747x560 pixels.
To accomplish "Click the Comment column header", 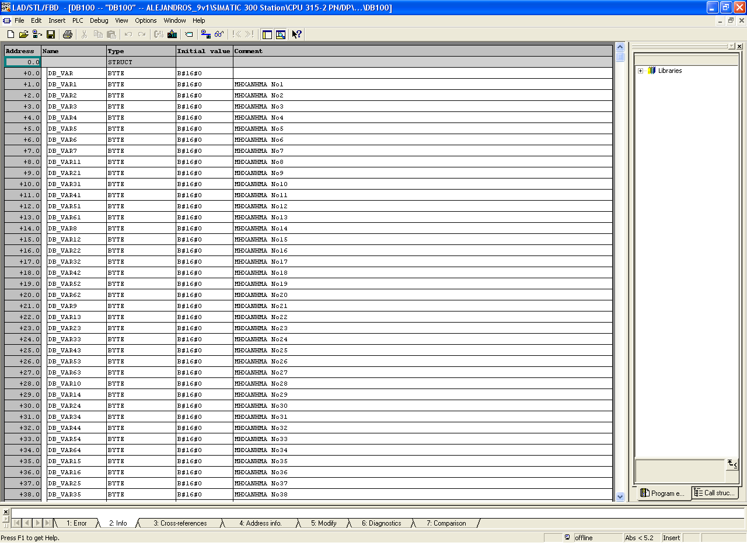I will pyautogui.click(x=423, y=51).
